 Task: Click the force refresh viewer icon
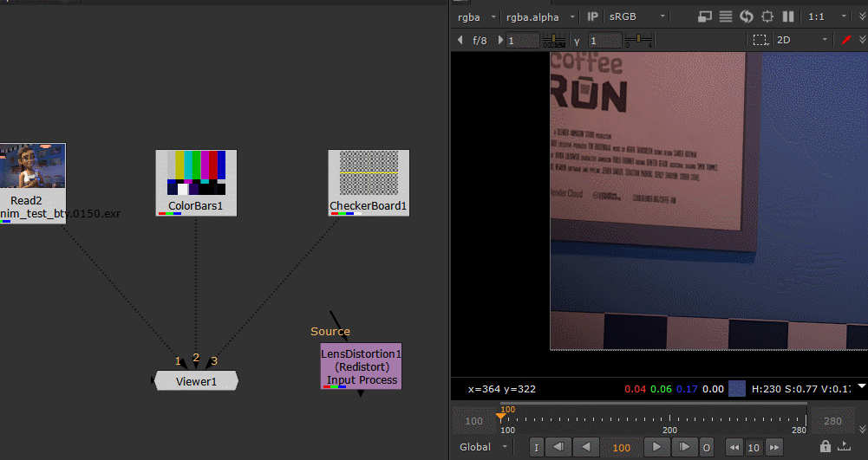coord(747,16)
